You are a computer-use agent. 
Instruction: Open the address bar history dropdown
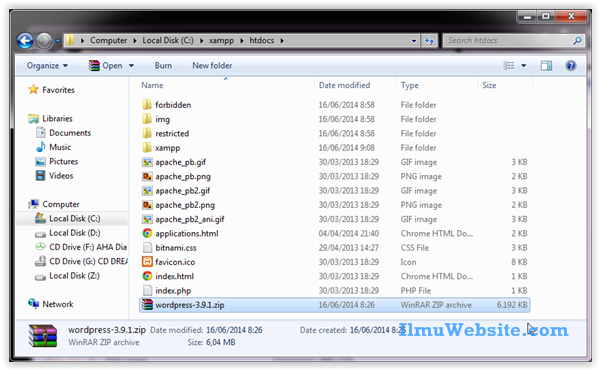(414, 41)
